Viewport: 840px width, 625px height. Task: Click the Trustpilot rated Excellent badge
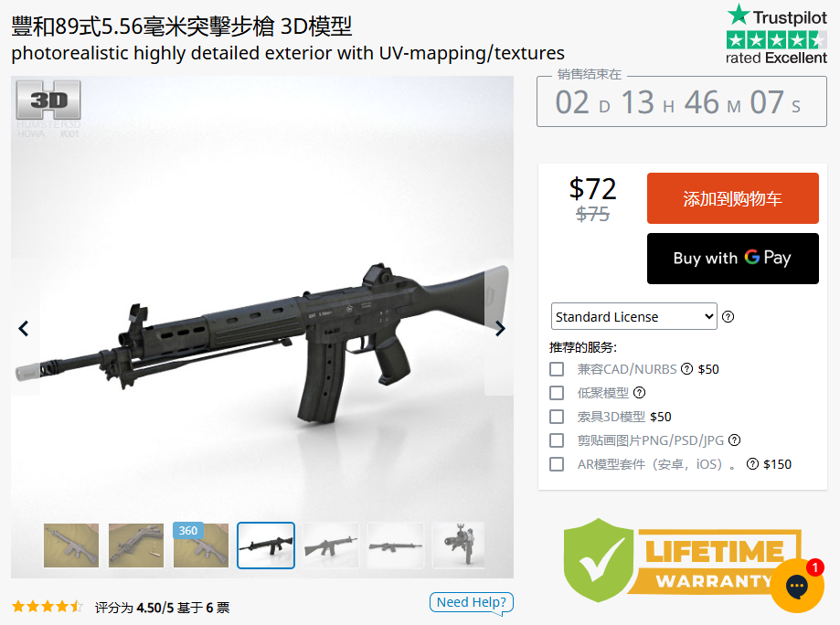coord(776,35)
